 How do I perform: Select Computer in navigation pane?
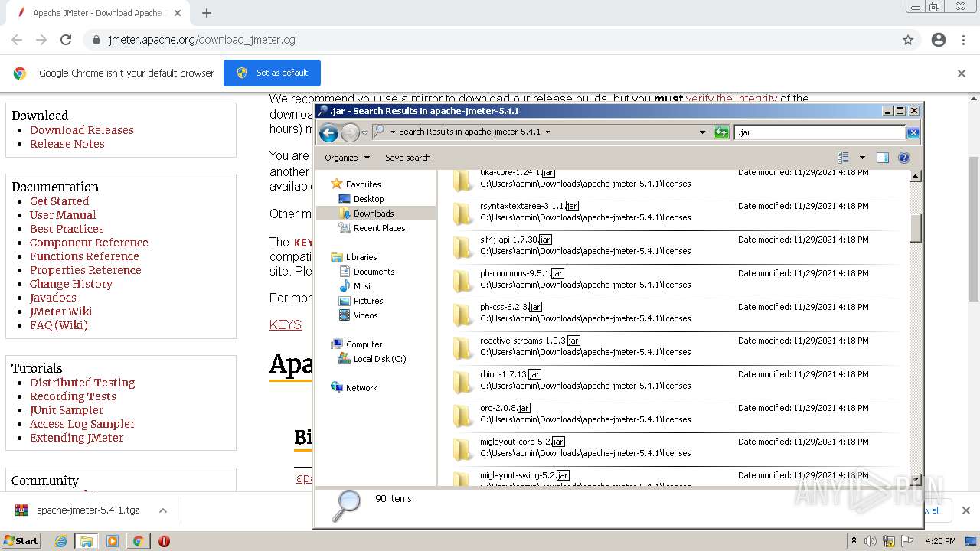point(364,344)
